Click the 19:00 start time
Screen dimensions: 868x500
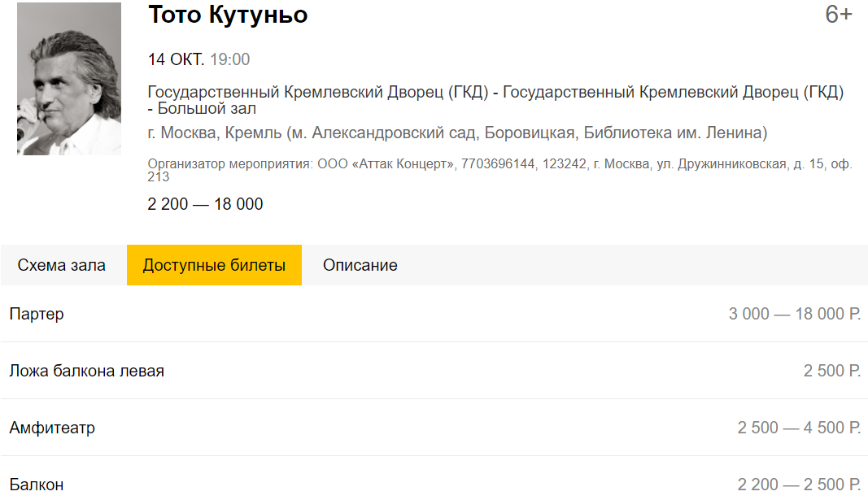tap(230, 59)
